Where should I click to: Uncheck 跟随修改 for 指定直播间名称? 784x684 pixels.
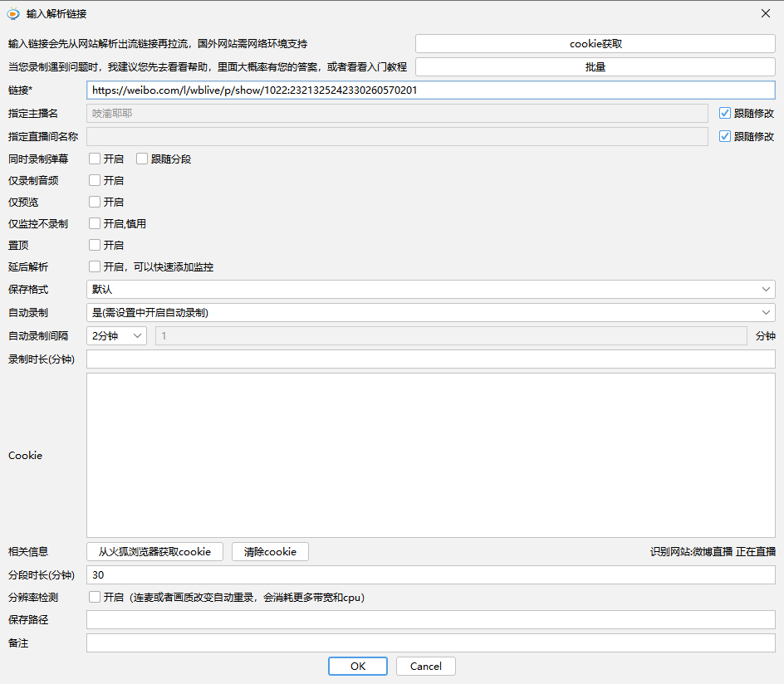point(725,136)
